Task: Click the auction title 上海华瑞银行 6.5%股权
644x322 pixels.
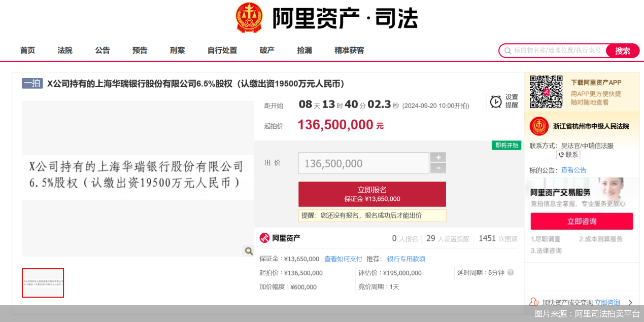Action: [x=196, y=84]
